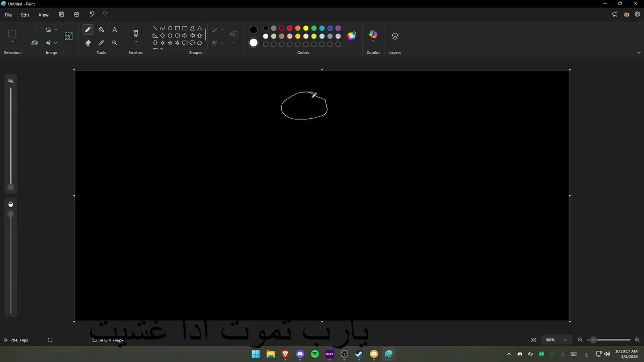Open the Edit colors wheel
This screenshot has height=362, width=644.
click(x=352, y=36)
